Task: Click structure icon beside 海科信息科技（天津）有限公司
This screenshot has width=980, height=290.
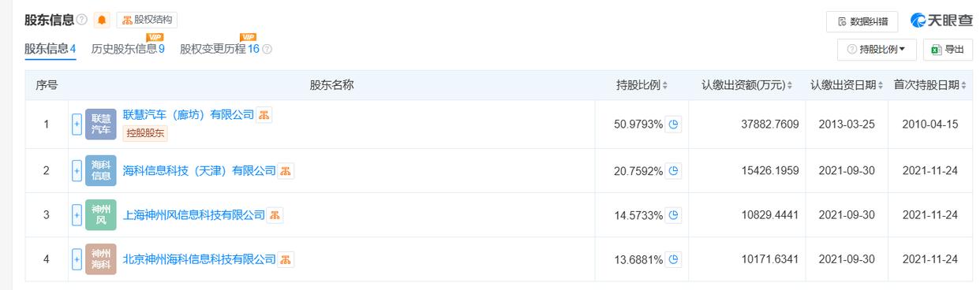Action: pos(286,171)
